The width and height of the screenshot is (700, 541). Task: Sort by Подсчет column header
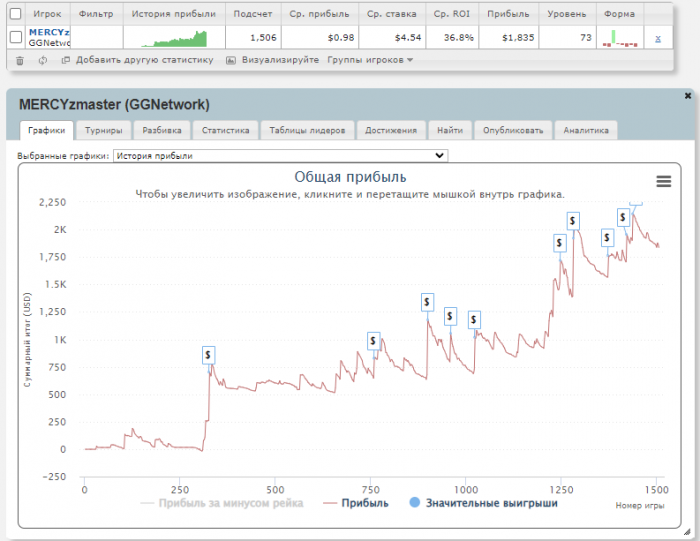[253, 14]
